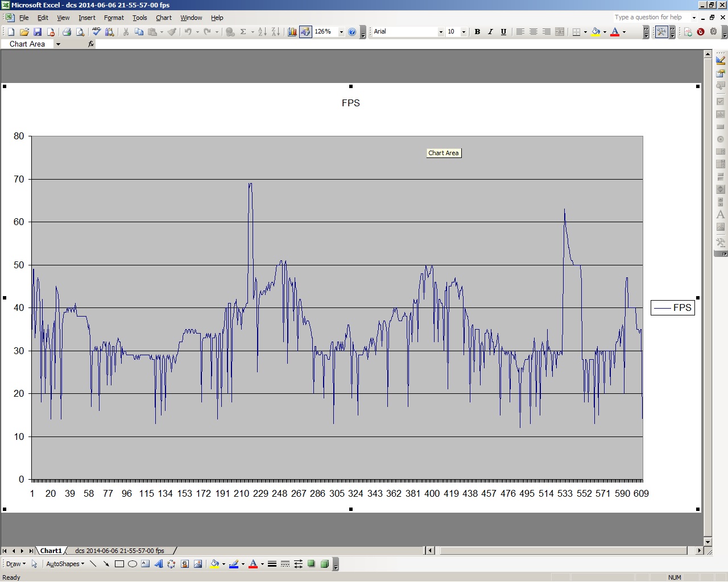Viewport: 728px width, 582px height.
Task: Click the Chart Wizard icon
Action: pos(292,32)
